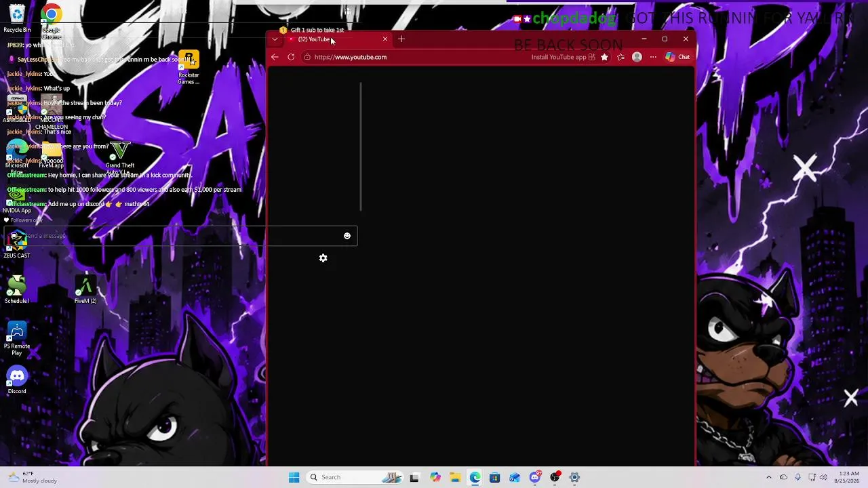Select the Schedule I desktop shortcut
This screenshot has height=488, width=868.
click(x=17, y=289)
